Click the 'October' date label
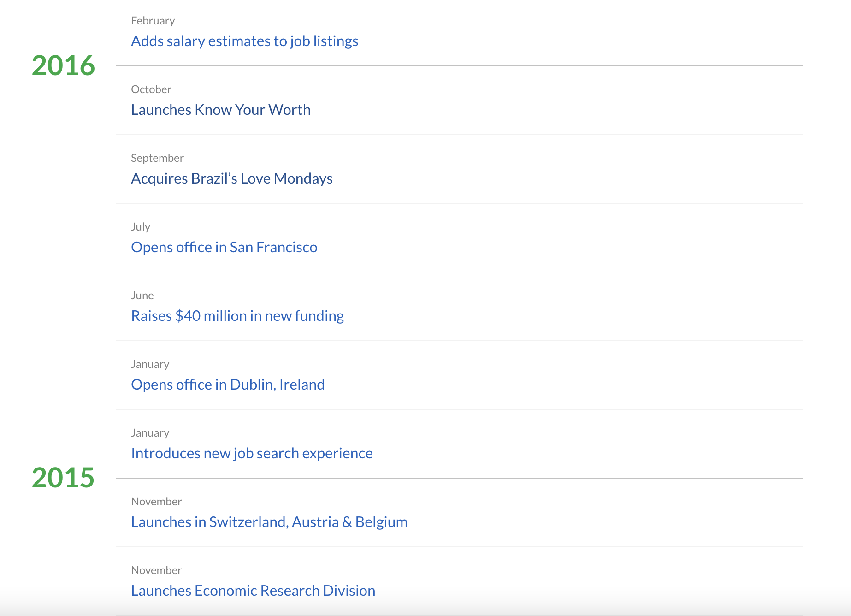The height and width of the screenshot is (616, 851). [x=151, y=89]
